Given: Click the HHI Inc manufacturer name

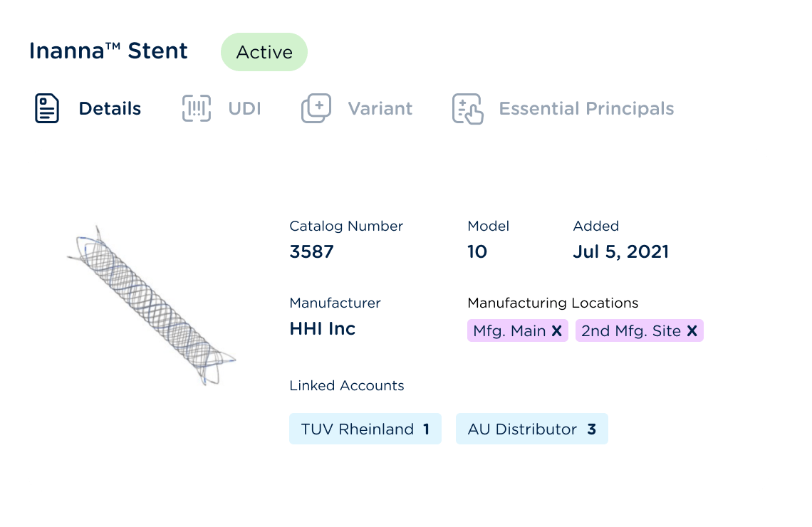Looking at the screenshot, I should (322, 329).
